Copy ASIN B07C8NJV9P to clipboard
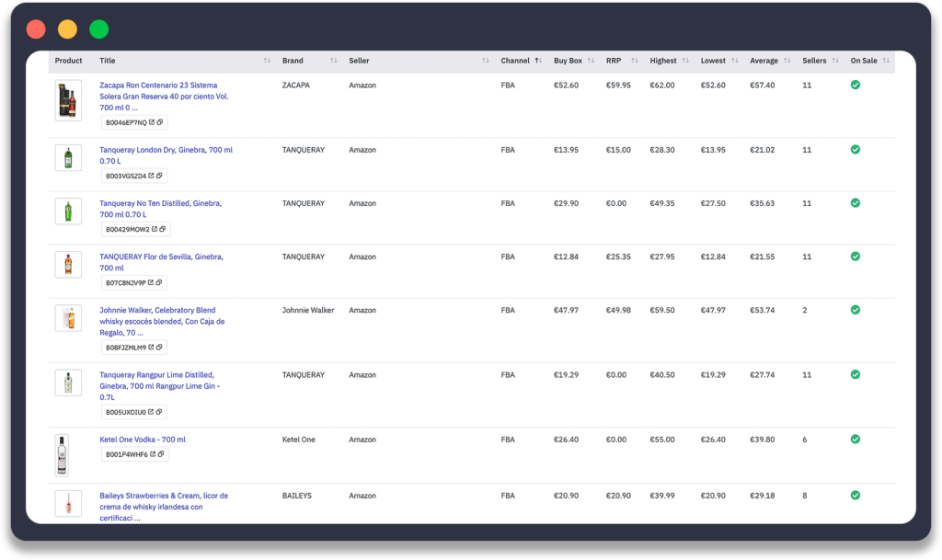942x560 pixels. (158, 282)
